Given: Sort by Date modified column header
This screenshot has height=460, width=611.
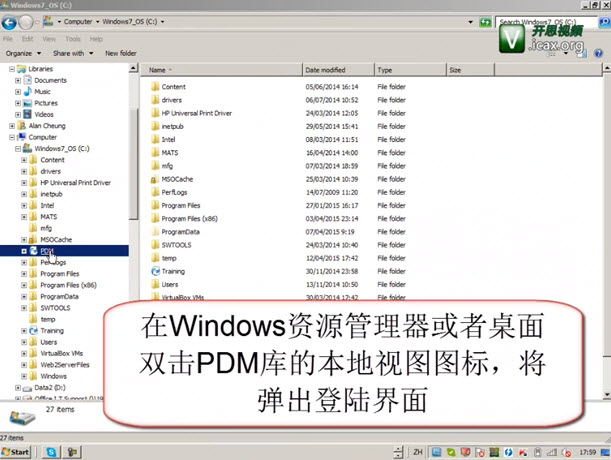Looking at the screenshot, I should (x=338, y=70).
